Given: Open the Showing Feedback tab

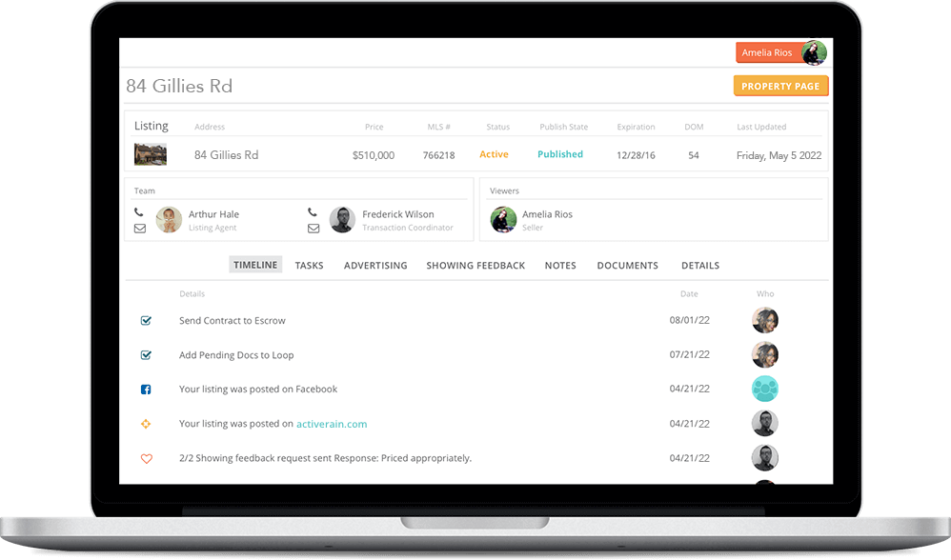Looking at the screenshot, I should click(x=475, y=266).
